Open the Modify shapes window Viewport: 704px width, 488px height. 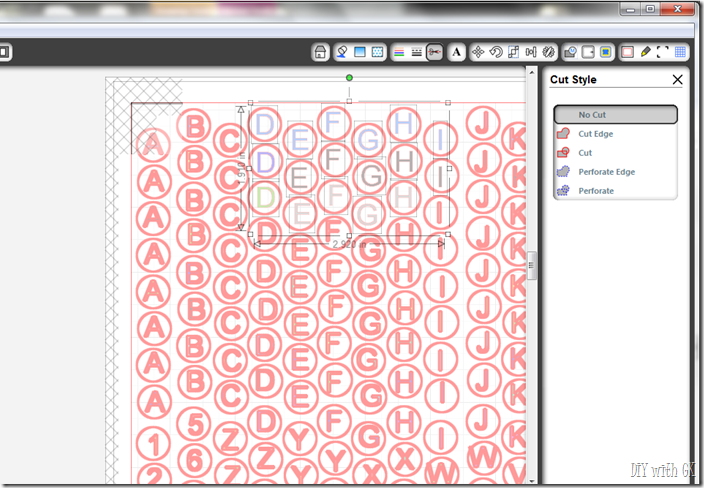tap(570, 52)
